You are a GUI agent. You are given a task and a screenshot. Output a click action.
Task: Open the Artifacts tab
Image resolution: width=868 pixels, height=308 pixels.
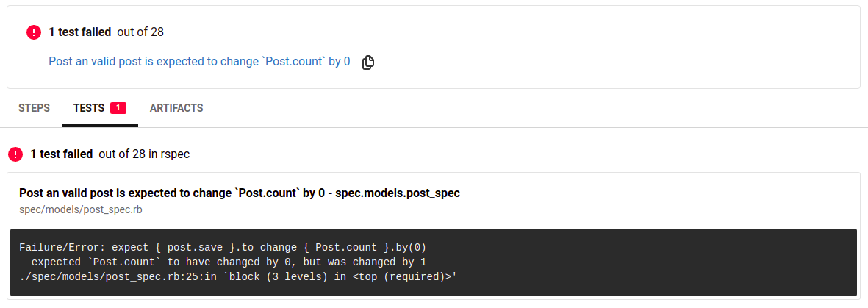tap(176, 108)
